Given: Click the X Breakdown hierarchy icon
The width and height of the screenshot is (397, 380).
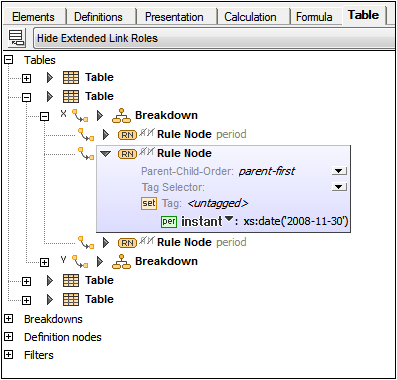Looking at the screenshot, I should [121, 115].
